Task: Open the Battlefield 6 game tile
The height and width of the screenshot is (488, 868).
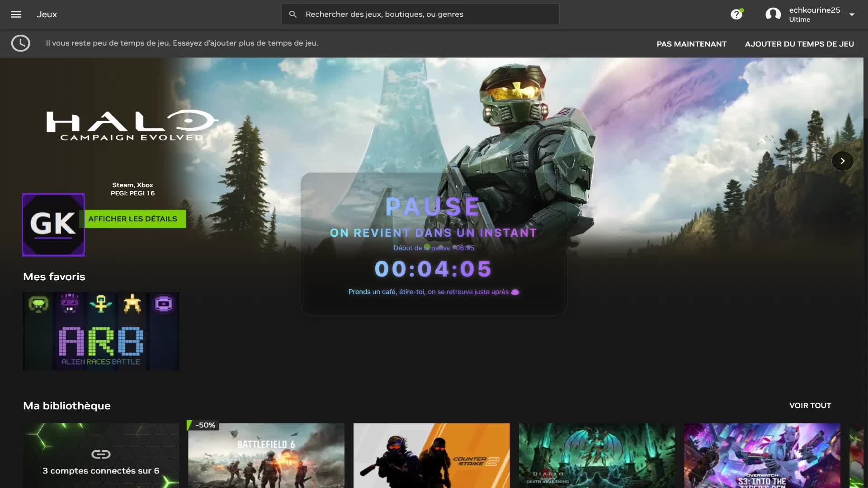Action: click(266, 455)
